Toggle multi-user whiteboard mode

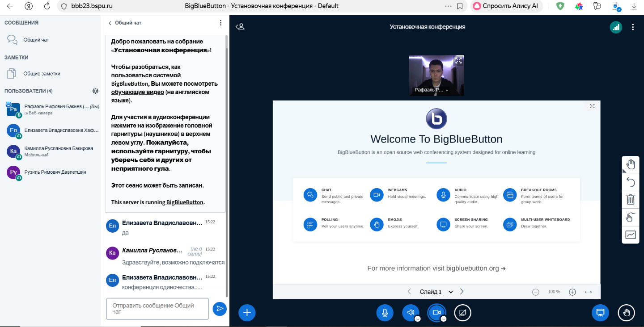pos(631,217)
